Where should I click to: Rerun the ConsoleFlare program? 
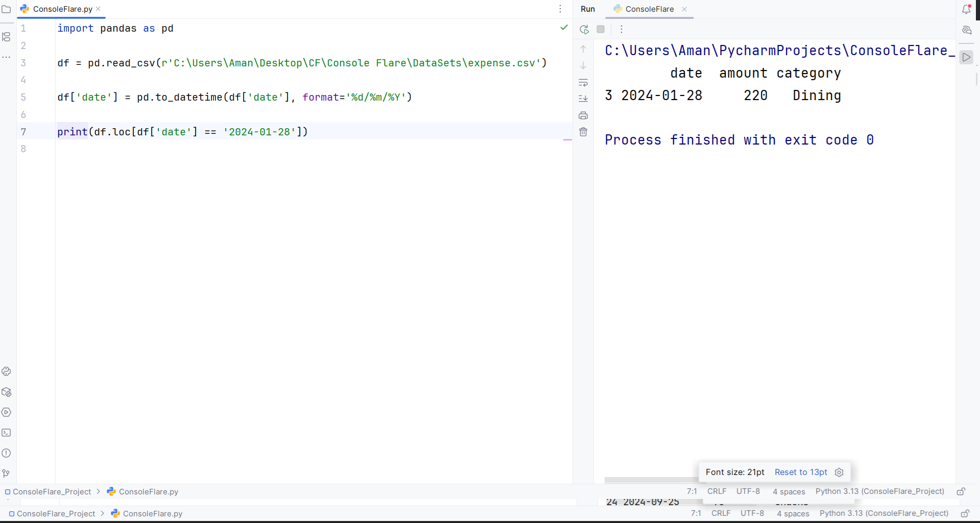point(584,29)
